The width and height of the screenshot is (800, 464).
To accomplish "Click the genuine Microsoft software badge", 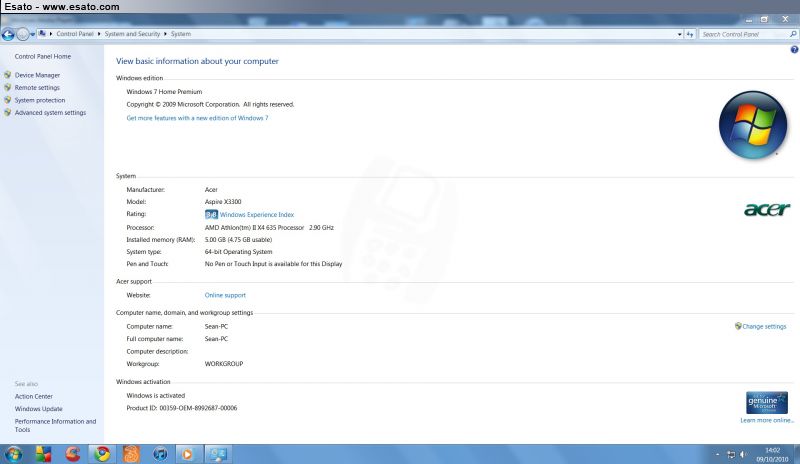I will point(766,403).
